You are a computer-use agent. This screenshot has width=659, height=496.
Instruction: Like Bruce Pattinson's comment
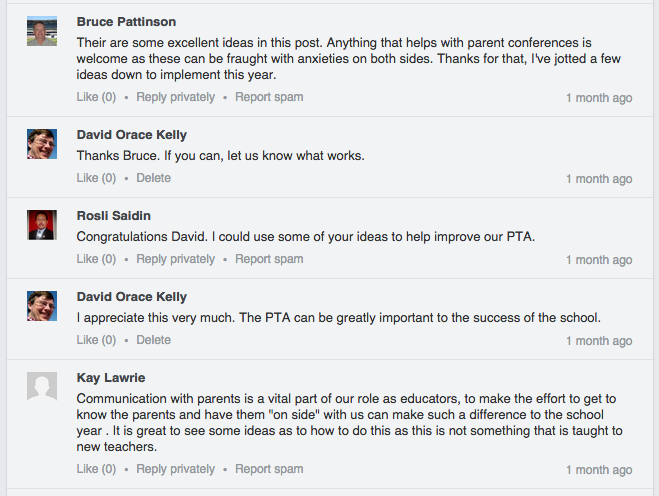[x=96, y=97]
